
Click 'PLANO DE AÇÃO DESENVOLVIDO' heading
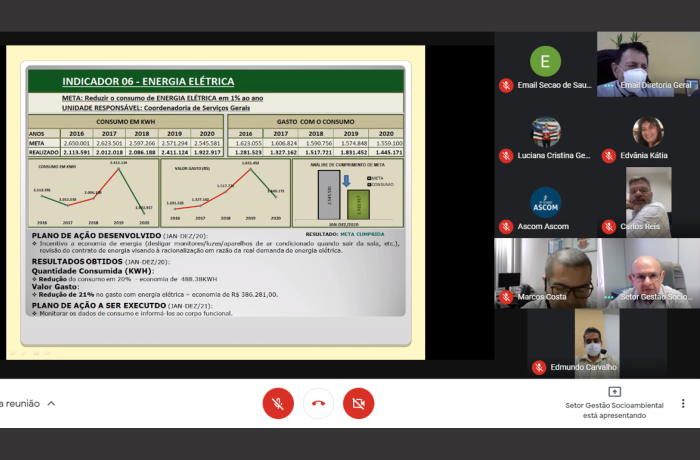click(x=96, y=235)
